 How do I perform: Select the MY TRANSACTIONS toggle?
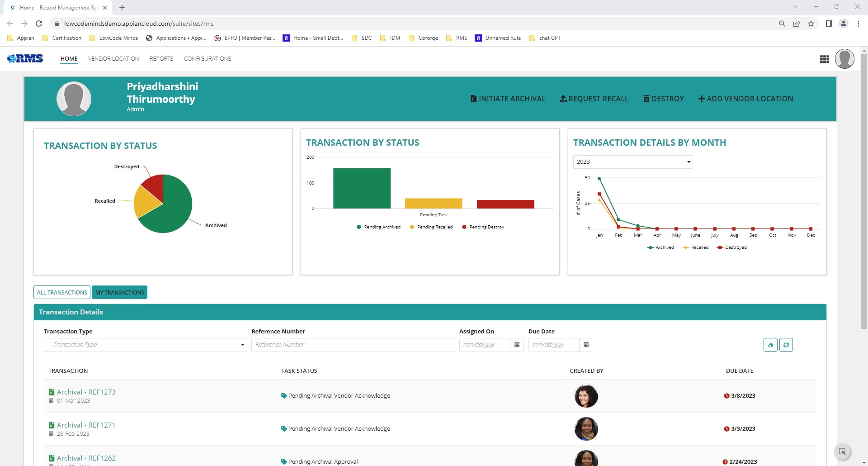tap(119, 292)
